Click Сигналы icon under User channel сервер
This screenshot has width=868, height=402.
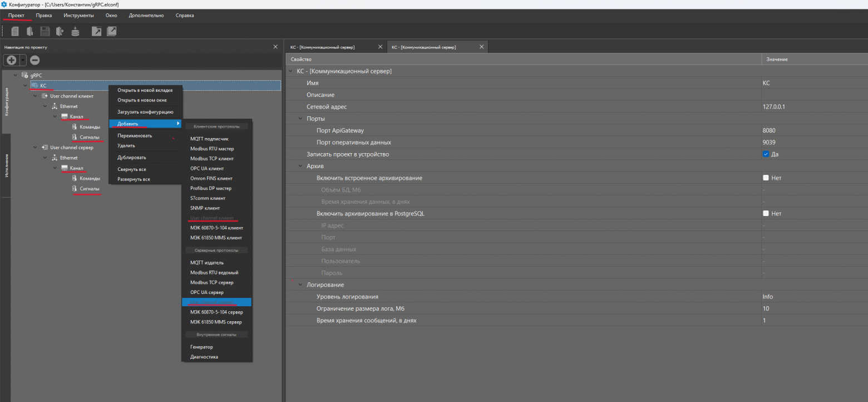tap(74, 189)
